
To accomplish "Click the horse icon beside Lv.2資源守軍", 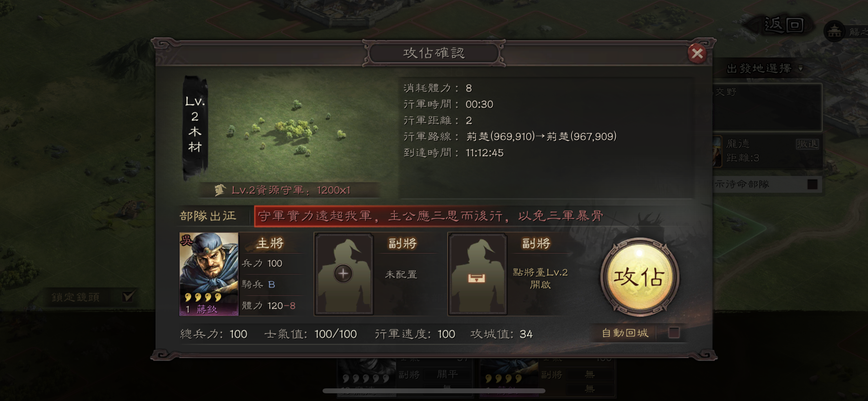I will tap(220, 190).
